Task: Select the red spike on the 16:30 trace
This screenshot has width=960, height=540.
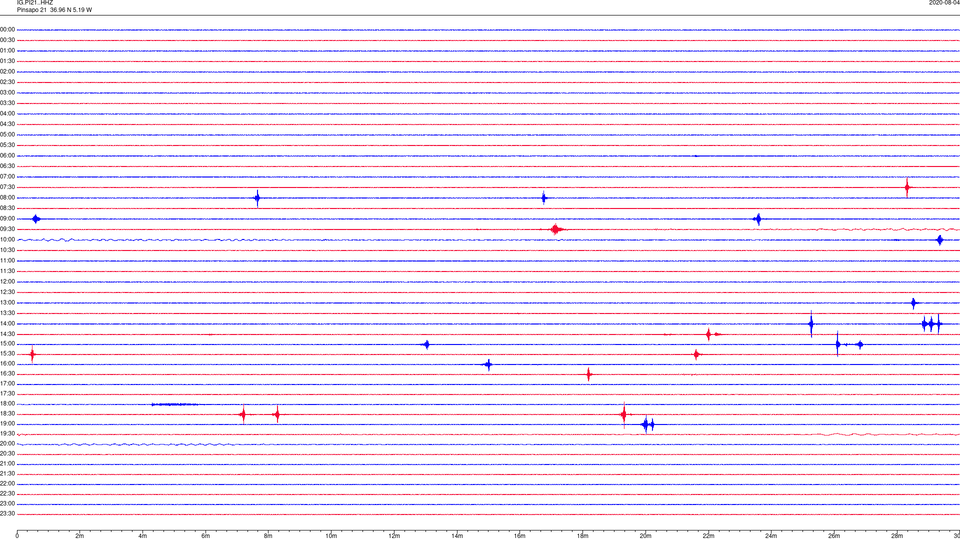Action: pos(589,374)
